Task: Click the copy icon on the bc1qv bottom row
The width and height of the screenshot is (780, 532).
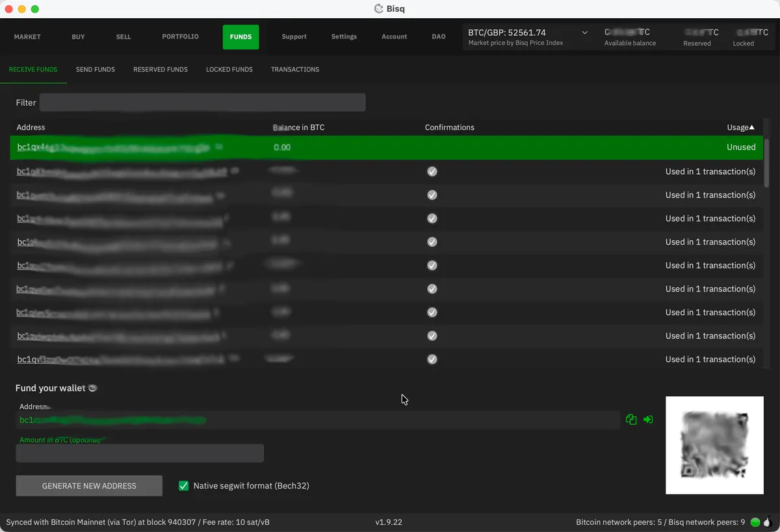Action: click(234, 358)
